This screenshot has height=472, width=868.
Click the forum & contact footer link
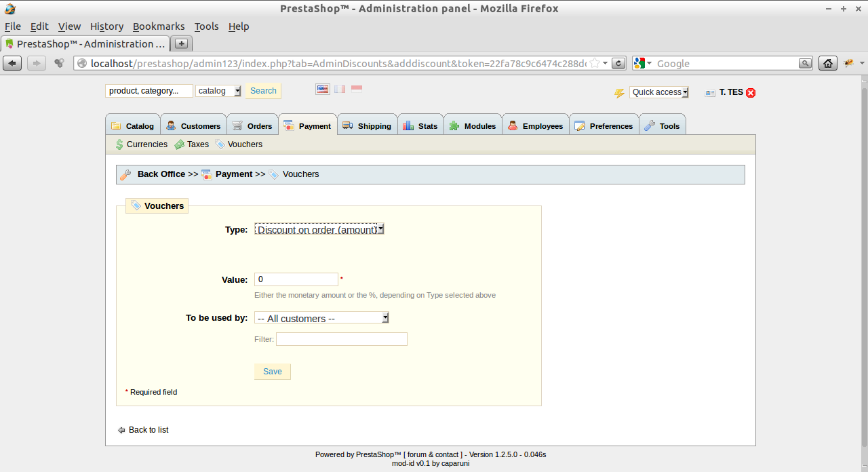click(x=435, y=454)
